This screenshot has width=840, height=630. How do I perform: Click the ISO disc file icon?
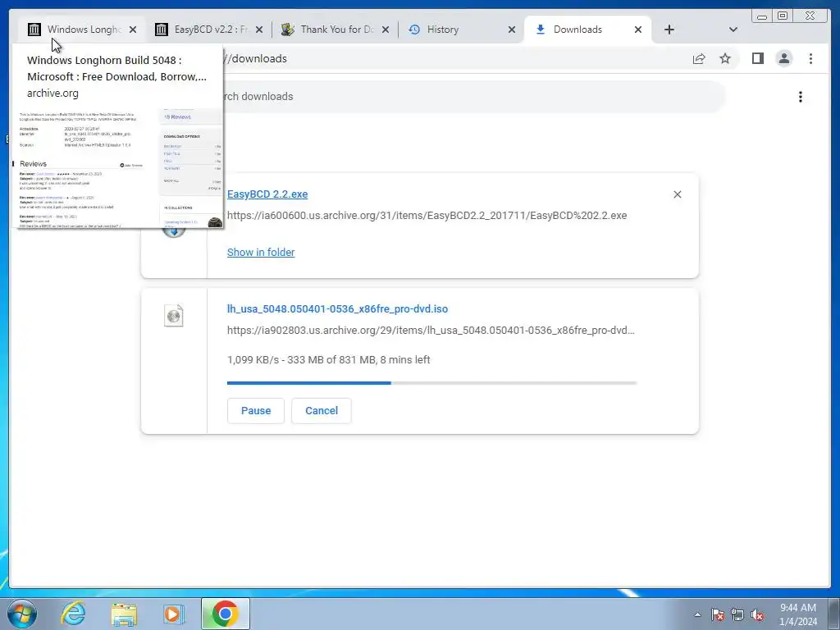pos(174,316)
